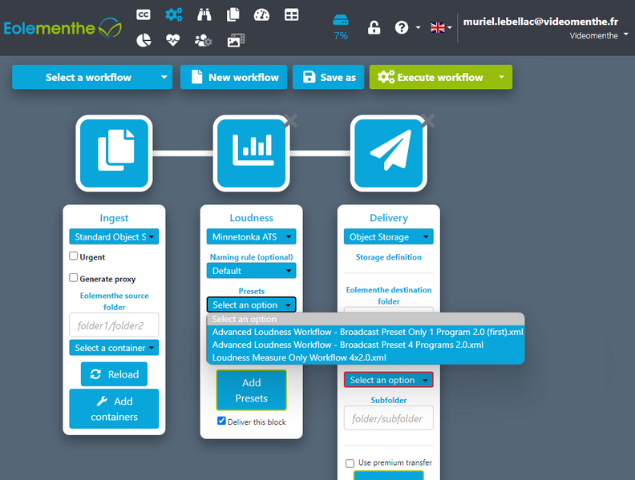Open the Object Storage delivery dropdown
The width and height of the screenshot is (635, 480).
point(389,237)
